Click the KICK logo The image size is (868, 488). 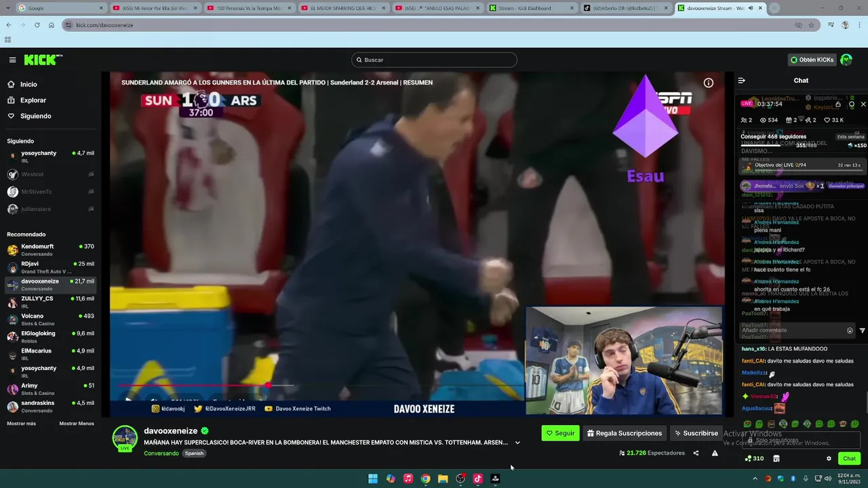(x=41, y=60)
